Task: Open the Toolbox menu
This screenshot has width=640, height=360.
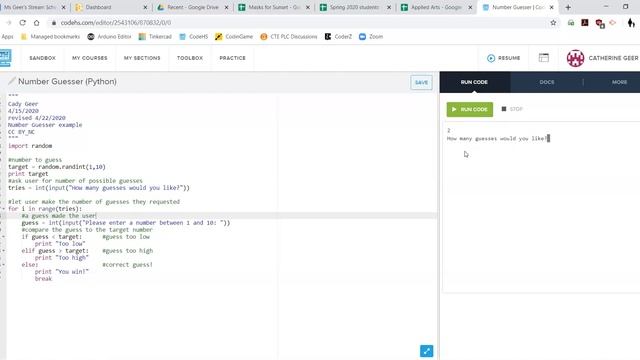Action: pos(190,58)
